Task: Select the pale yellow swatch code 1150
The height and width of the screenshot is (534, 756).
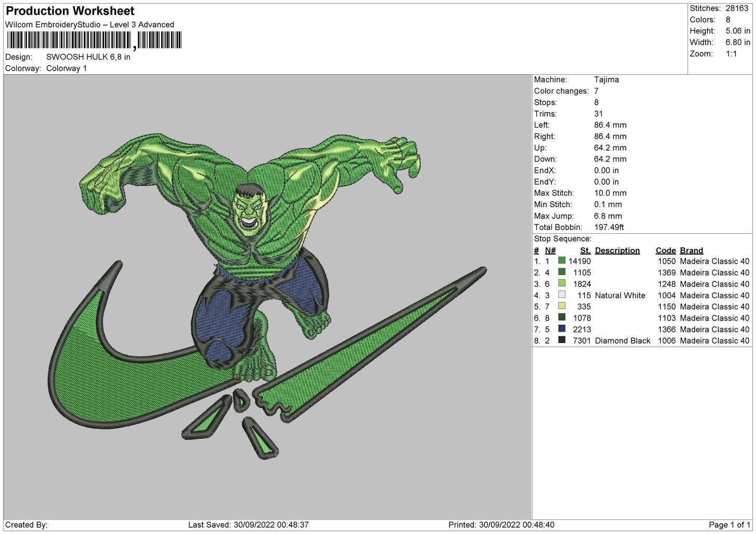Action: [x=561, y=306]
